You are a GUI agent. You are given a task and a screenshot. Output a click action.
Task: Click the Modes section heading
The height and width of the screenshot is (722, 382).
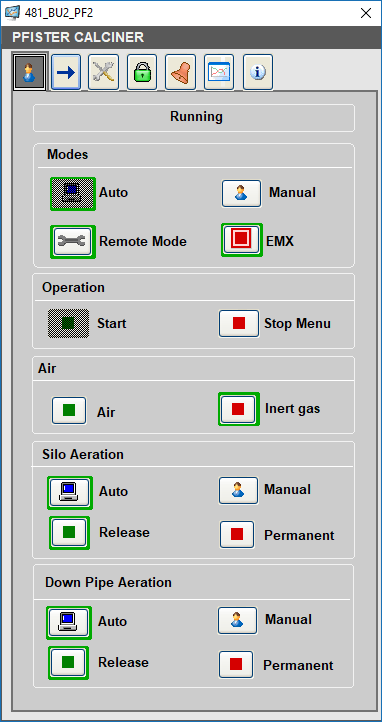[68, 155]
